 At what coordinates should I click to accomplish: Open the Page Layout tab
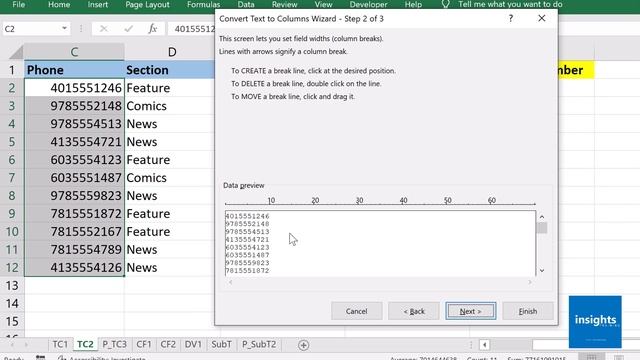pyautogui.click(x=147, y=4)
